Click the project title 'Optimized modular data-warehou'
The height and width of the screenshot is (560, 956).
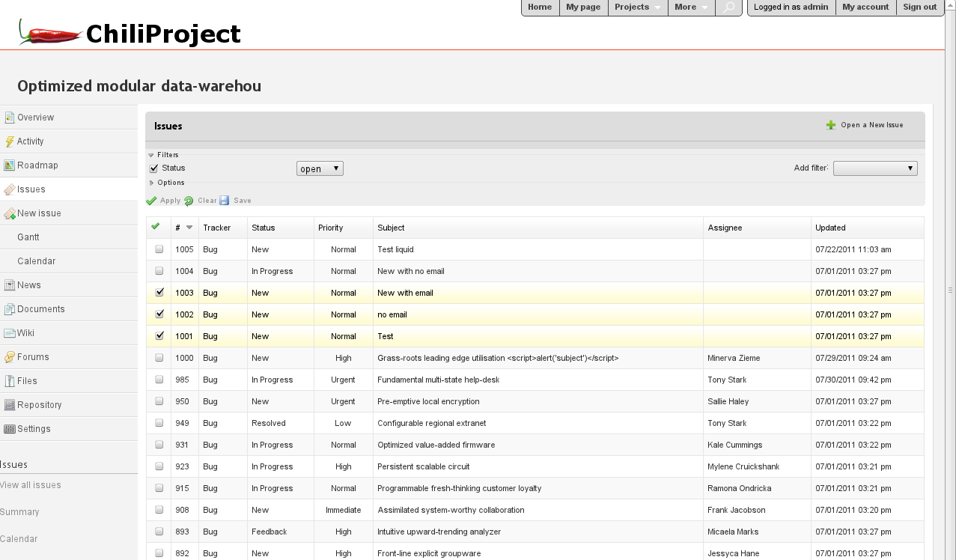click(x=139, y=86)
